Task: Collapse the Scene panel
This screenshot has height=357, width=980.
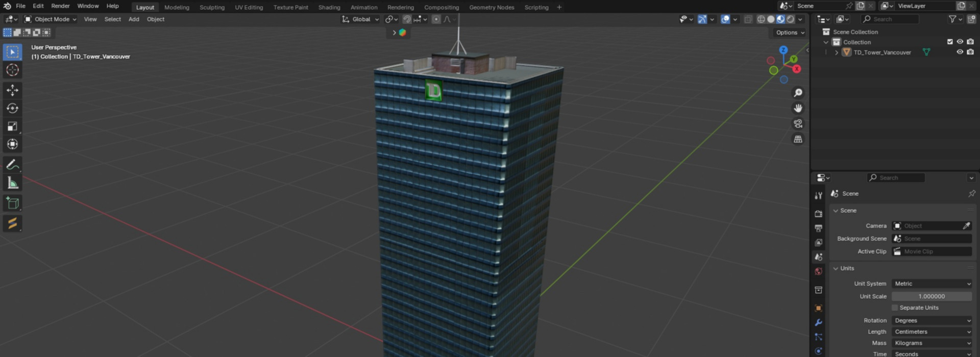Action: pyautogui.click(x=836, y=211)
